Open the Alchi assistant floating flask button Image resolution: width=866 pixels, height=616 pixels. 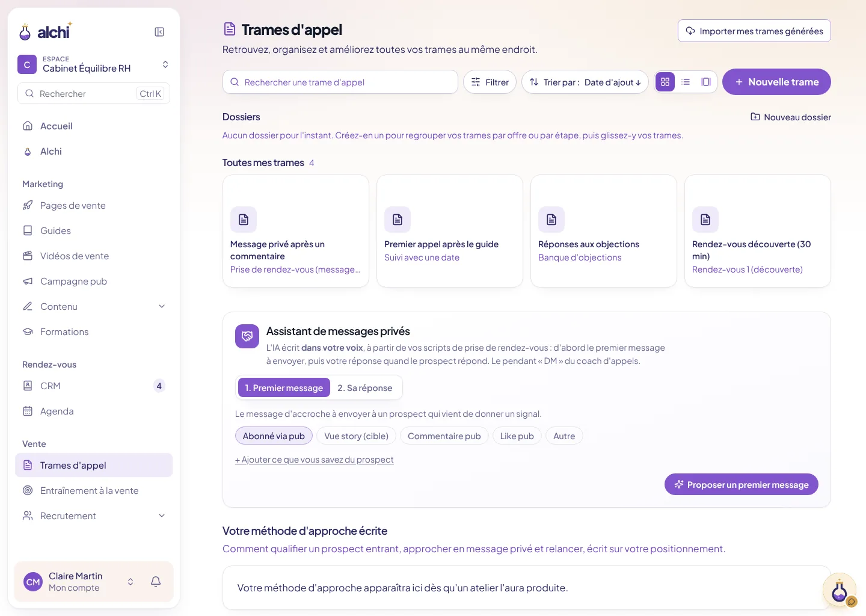(840, 590)
